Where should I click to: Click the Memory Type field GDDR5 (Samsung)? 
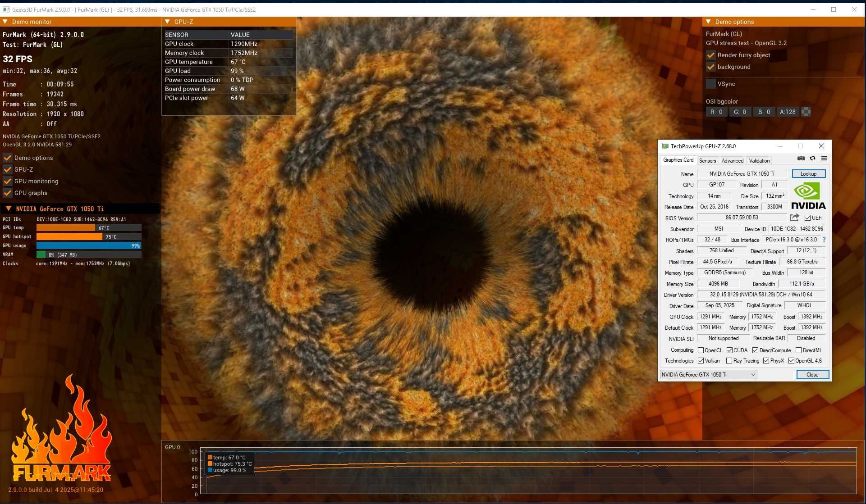click(x=725, y=272)
